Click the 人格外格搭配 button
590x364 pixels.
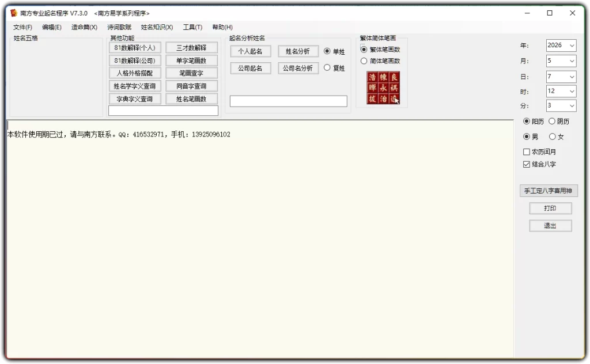(x=135, y=73)
